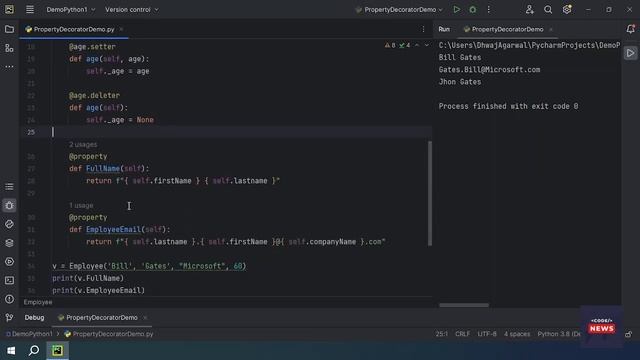The image size is (640, 360).
Task: Debug PropertyDecoratorDemo with bug icon
Action: click(473, 9)
